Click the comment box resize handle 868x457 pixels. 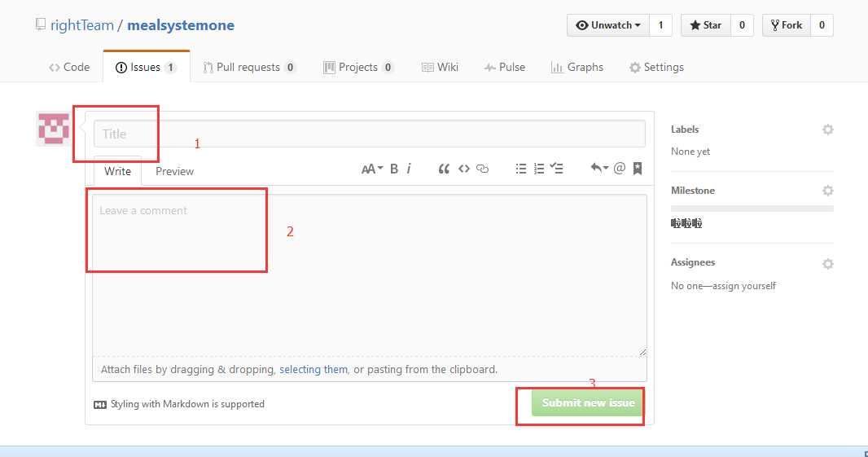tap(642, 352)
